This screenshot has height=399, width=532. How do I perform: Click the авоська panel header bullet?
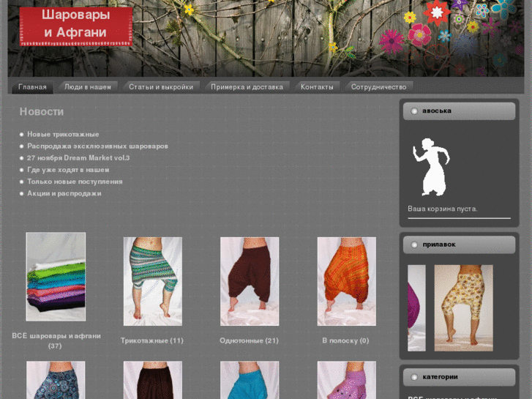coord(414,111)
